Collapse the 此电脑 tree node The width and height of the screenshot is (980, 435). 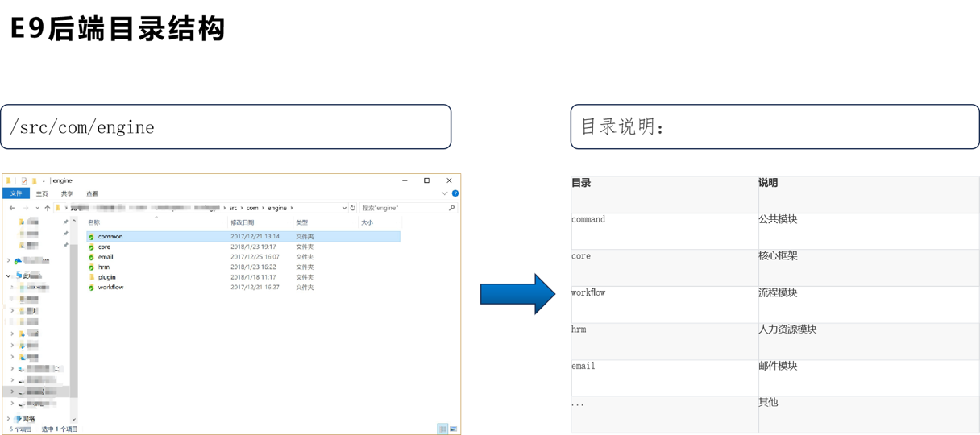click(x=9, y=275)
